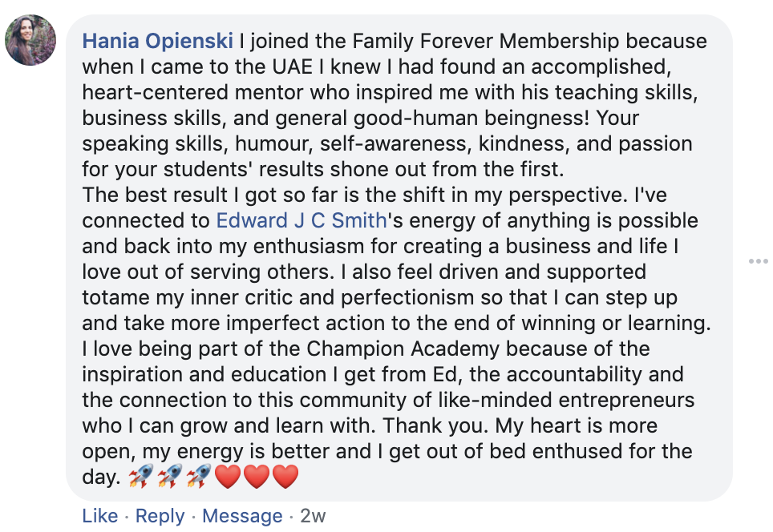Open the Hania Opienski name link
The image size is (773, 532).
158,41
